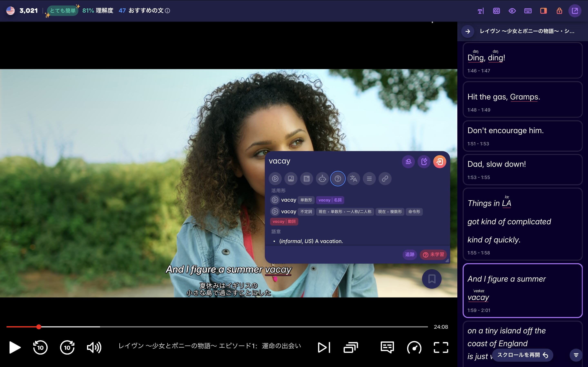
Task: Click the image icon in the vacay popup
Action: (291, 179)
